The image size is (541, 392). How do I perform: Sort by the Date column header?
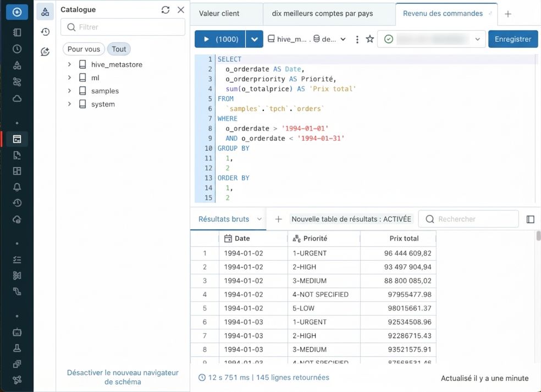(253, 239)
